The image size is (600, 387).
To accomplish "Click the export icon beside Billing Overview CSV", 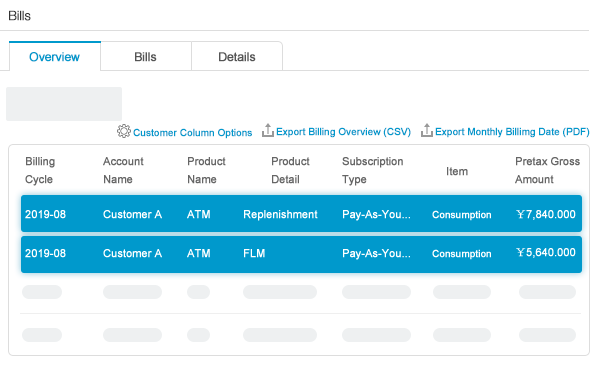I will 267,131.
